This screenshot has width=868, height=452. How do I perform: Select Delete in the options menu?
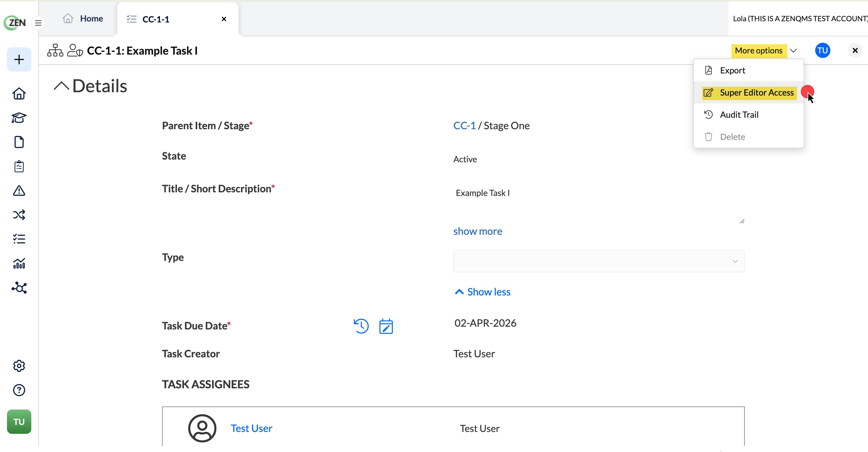click(748, 137)
